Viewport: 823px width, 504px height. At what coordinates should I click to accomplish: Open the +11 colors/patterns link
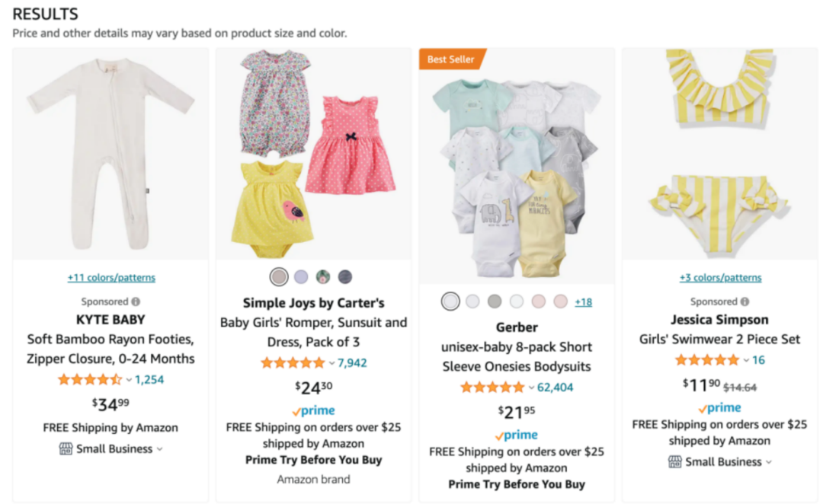pos(111,278)
